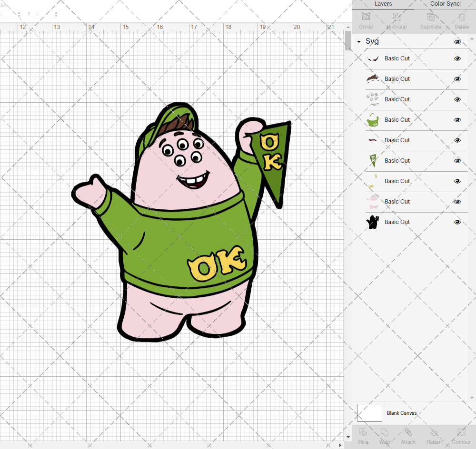Click the X position input field
The height and width of the screenshot is (449, 476).
point(10,14)
